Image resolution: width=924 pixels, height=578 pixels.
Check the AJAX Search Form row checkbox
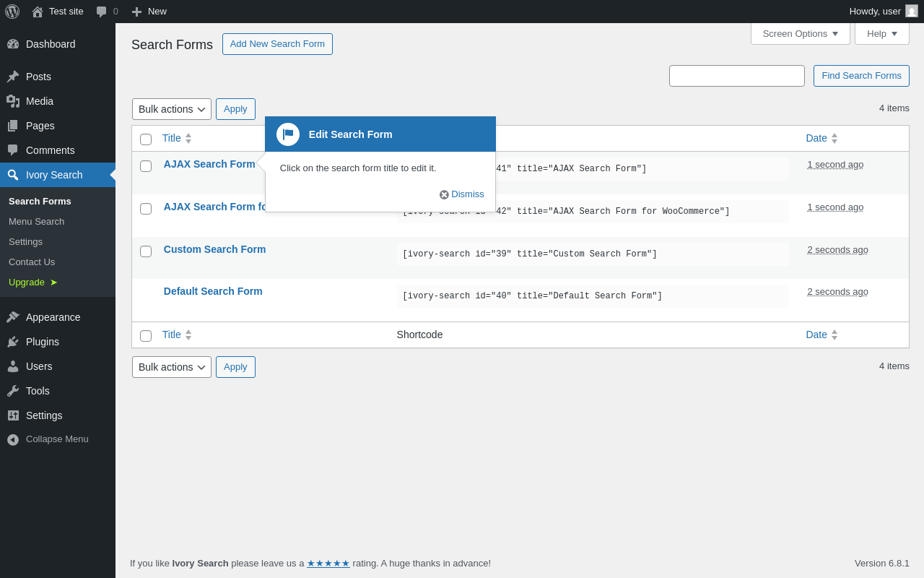pos(146,166)
